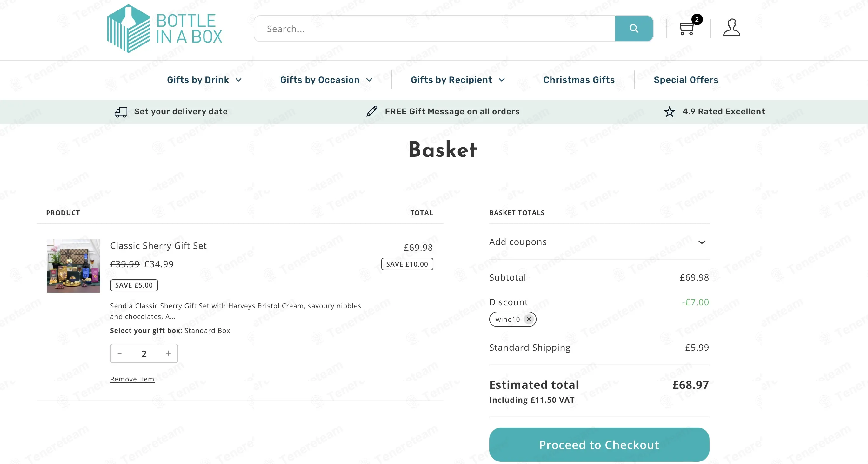Proceed to Checkout
This screenshot has width=868, height=464.
tap(599, 444)
